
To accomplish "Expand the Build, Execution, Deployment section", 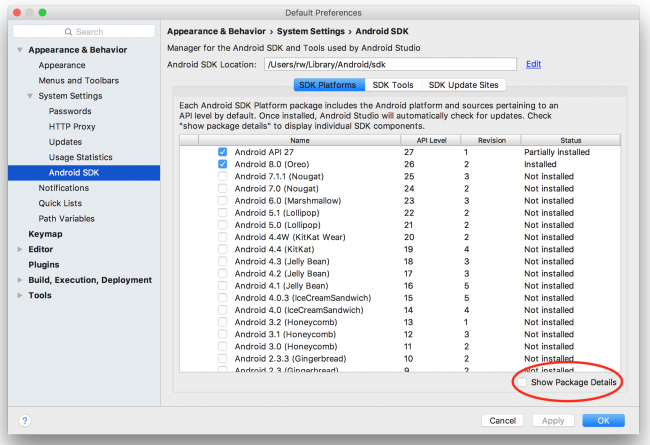I will tap(21, 280).
